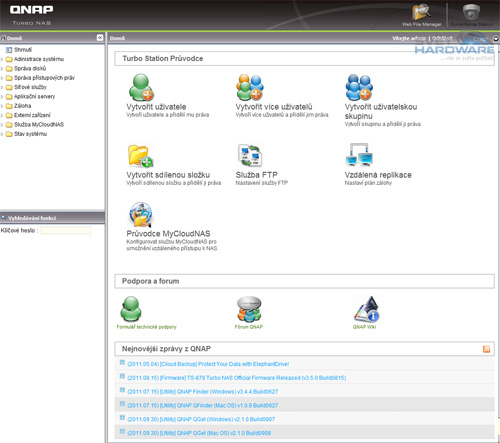Expand Síťové služby tree node
This screenshot has height=443, width=500.
[x=2, y=88]
